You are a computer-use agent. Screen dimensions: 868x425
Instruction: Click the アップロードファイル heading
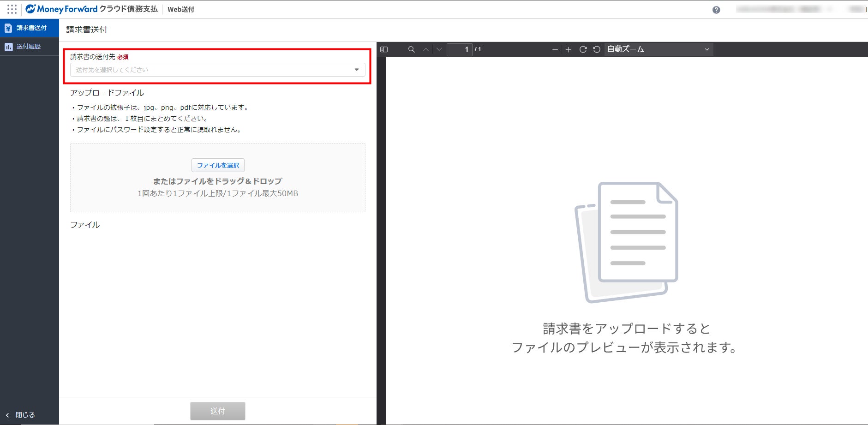(107, 93)
